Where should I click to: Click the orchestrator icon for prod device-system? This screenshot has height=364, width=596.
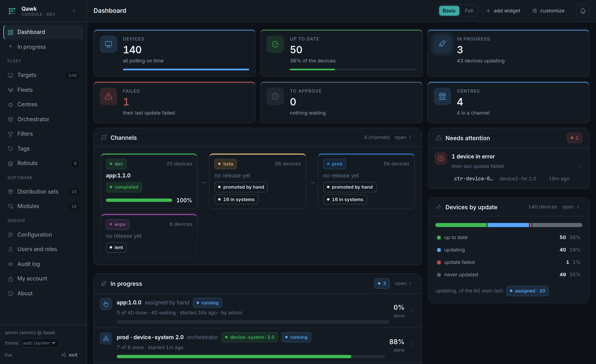(106, 338)
